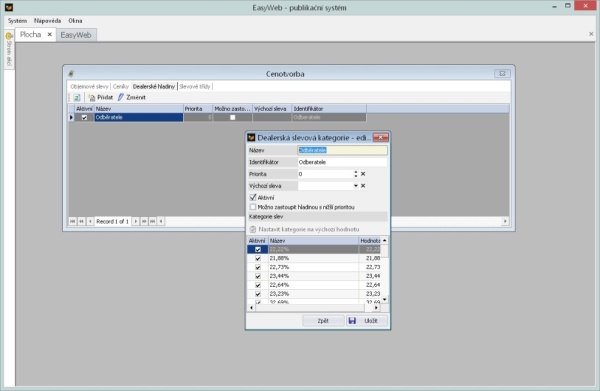Screen dimensions: 600x391
Task: Clear the Priorita value with its X
Action: [x=363, y=174]
